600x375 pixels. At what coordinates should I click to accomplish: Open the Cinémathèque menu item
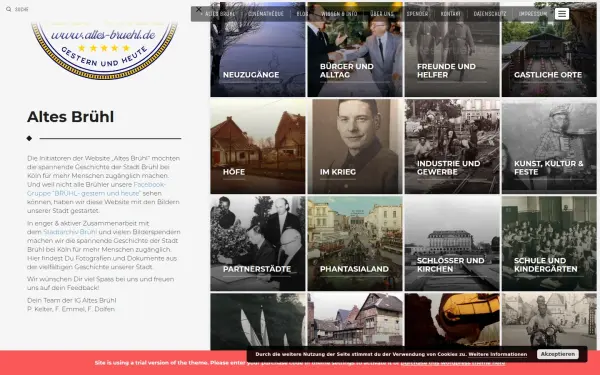tap(266, 14)
